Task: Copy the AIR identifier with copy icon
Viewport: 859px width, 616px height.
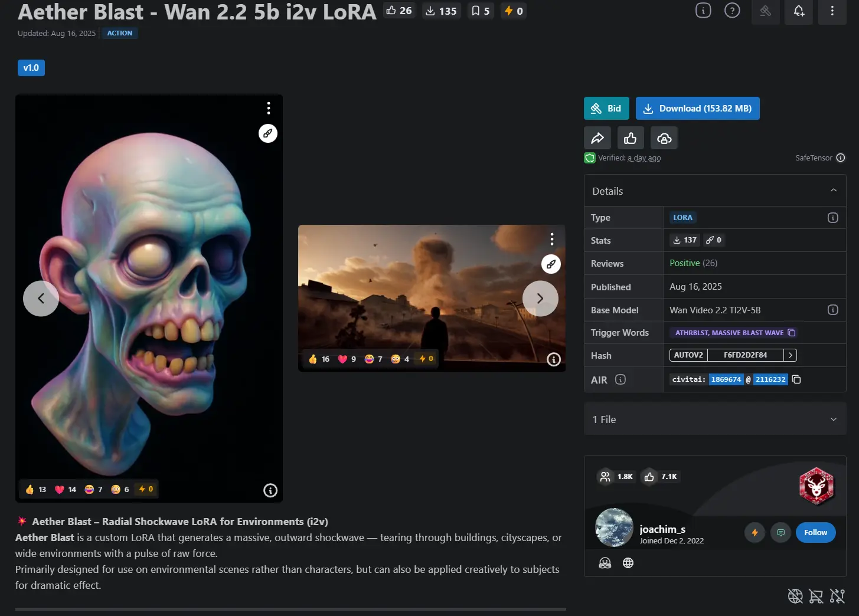Action: coord(796,379)
